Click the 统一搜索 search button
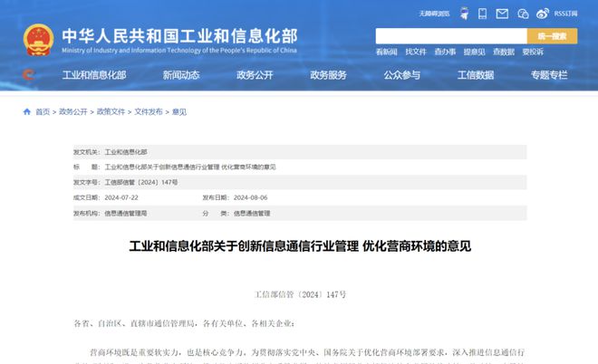Image resolution: width=598 pixels, height=364 pixels. click(x=552, y=36)
